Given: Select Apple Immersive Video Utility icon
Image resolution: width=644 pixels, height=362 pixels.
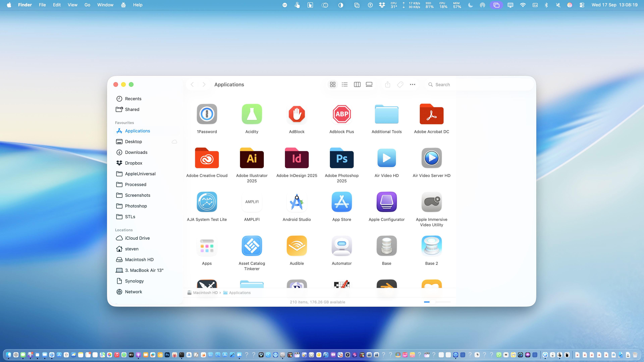Looking at the screenshot, I should point(432,202).
